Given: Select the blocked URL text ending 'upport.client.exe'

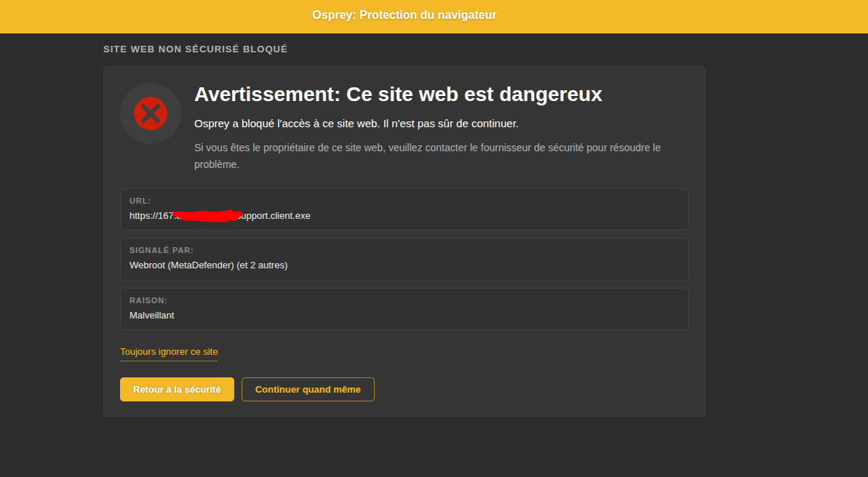Looking at the screenshot, I should pyautogui.click(x=220, y=216).
